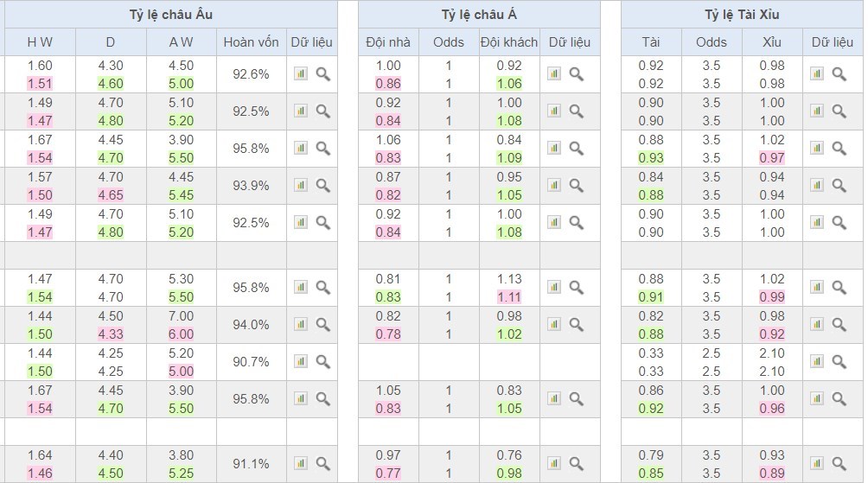Viewport: 868px width, 483px height.
Task: Open chart icon in the 90.7% payout row
Action: (301, 361)
